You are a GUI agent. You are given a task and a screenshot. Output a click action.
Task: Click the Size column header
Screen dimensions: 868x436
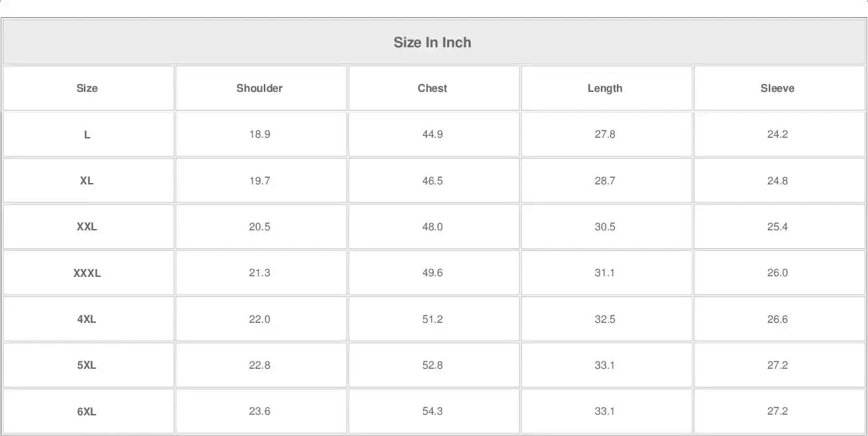click(87, 88)
